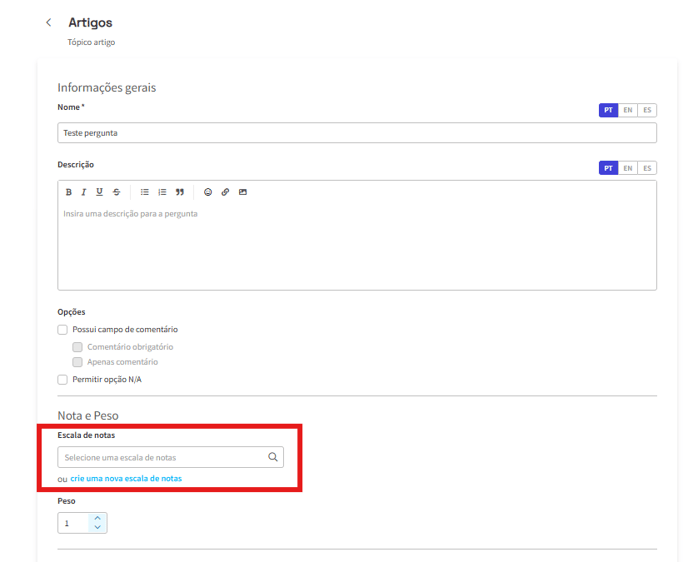Tick the 'Comentário obrigatório' checkbox
This screenshot has height=562, width=688.
[x=78, y=346]
